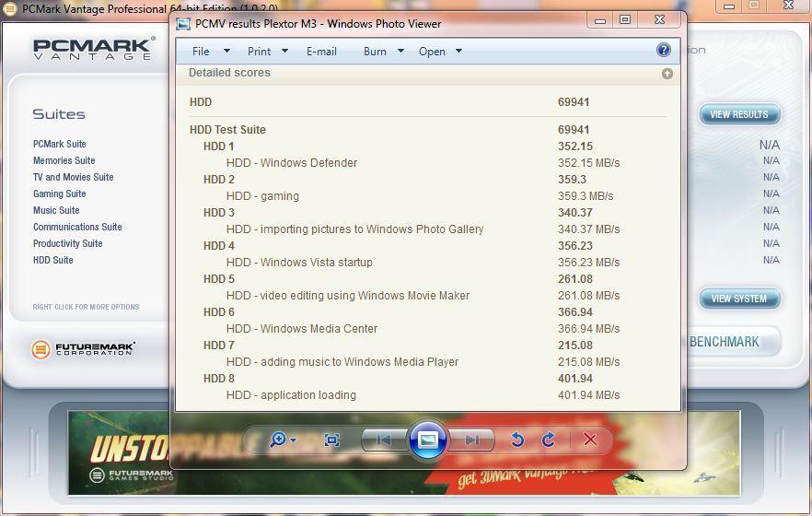Delete the picture with the red X

coord(590,440)
